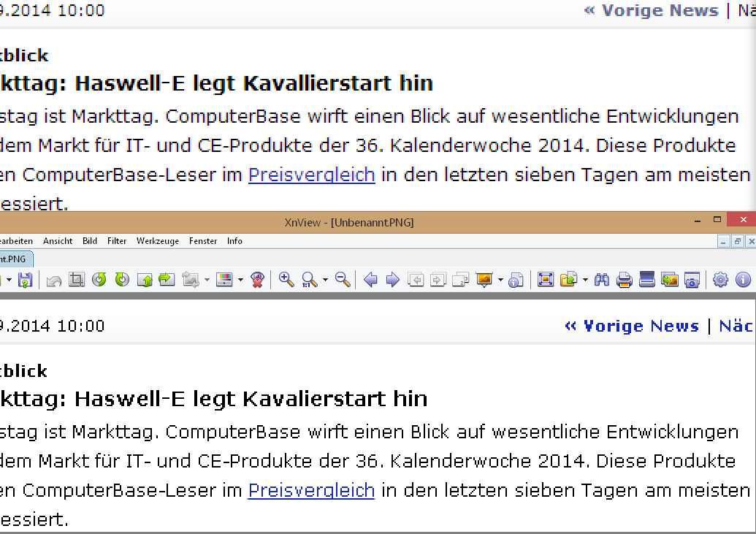Viewport: 756px width, 534px height.
Task: Open the slideshow dropdown arrow
Action: point(500,280)
